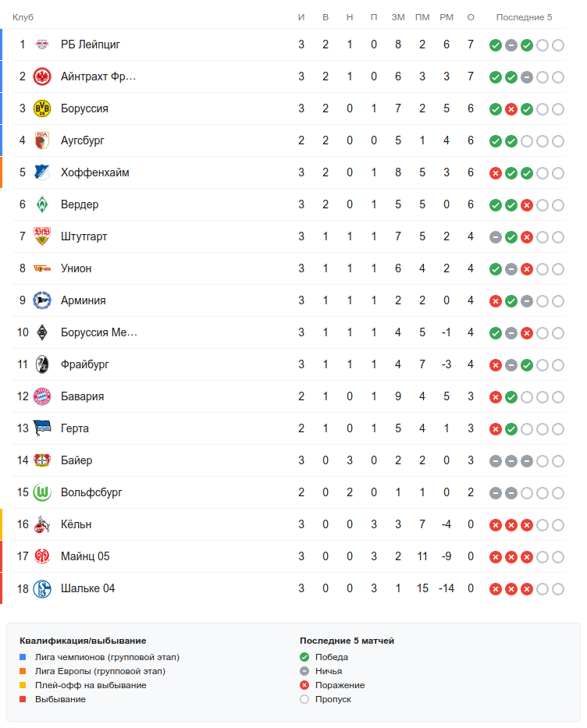Click the Werder Bremen green diamond logo
Image resolution: width=587 pixels, height=728 pixels.
click(x=41, y=204)
